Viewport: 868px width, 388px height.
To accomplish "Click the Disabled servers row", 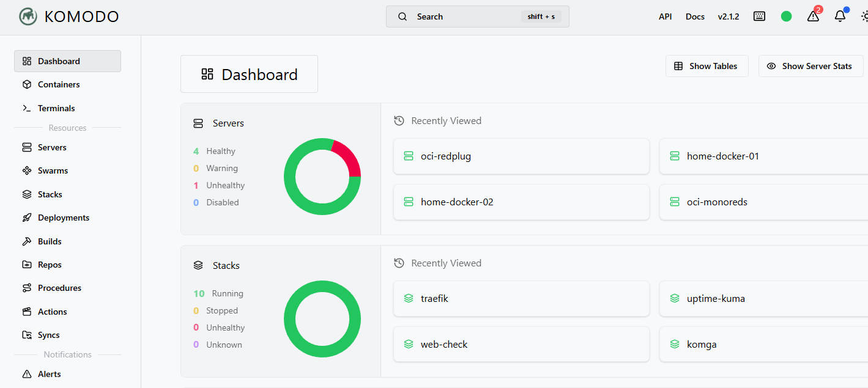I will tap(216, 203).
